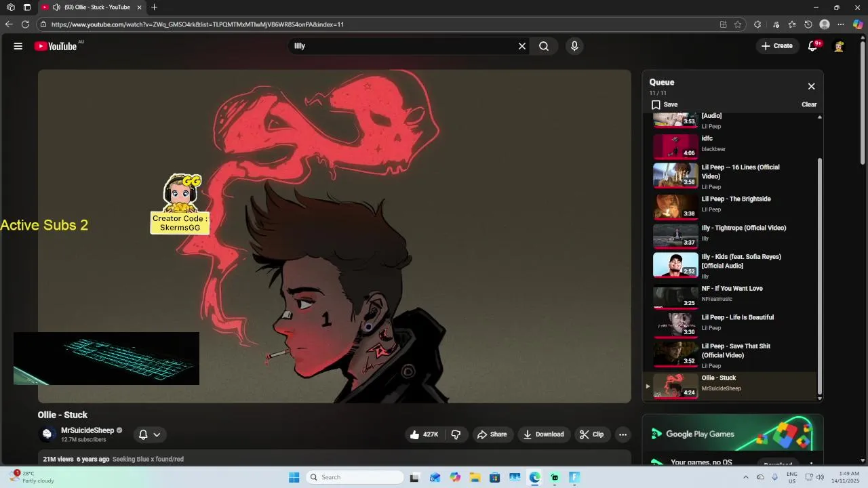The height and width of the screenshot is (488, 868).
Task: Like the Ollie - Stuck video
Action: (424, 434)
